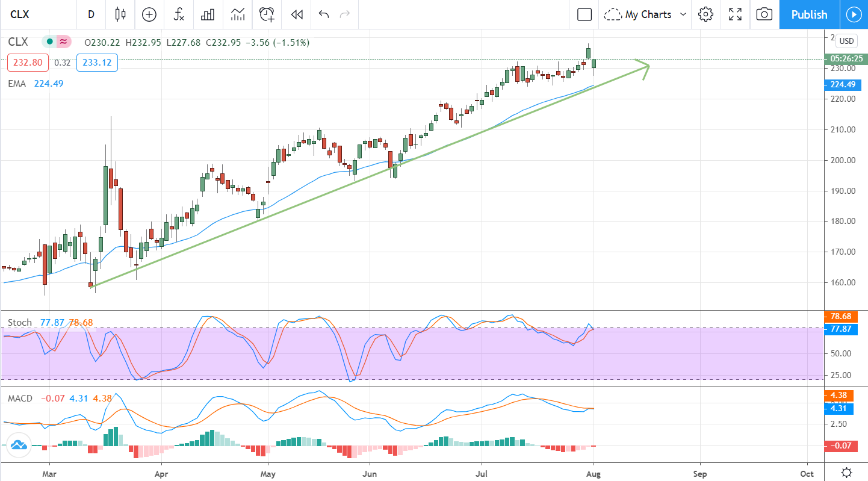The height and width of the screenshot is (481, 868).
Task: Open the candlestick chart style selector
Action: pos(120,14)
